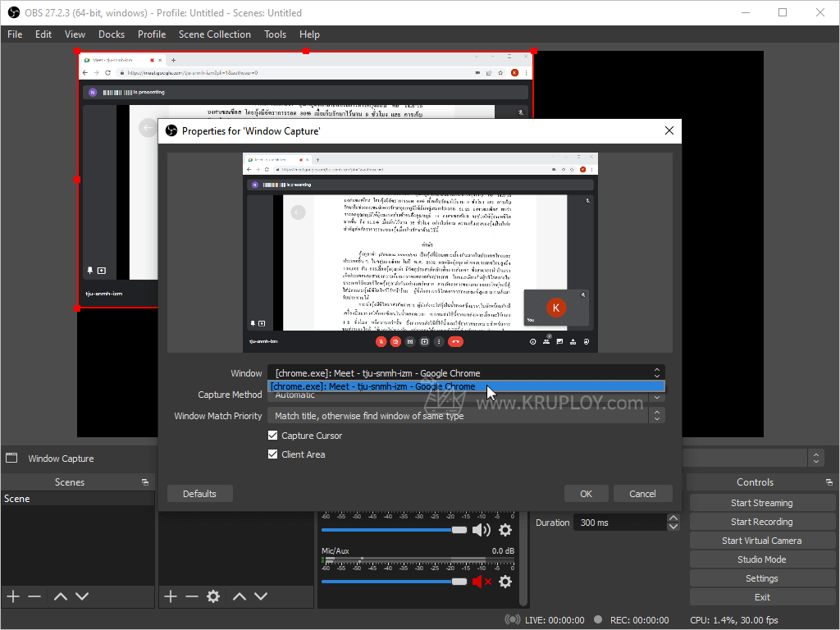
Task: Open the Capture Method dropdown
Action: (466, 396)
